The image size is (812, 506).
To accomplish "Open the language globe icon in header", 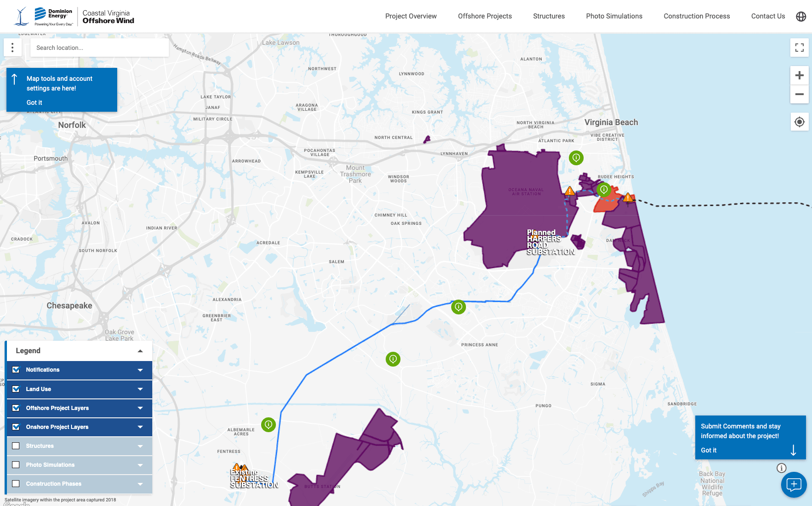I will click(801, 16).
